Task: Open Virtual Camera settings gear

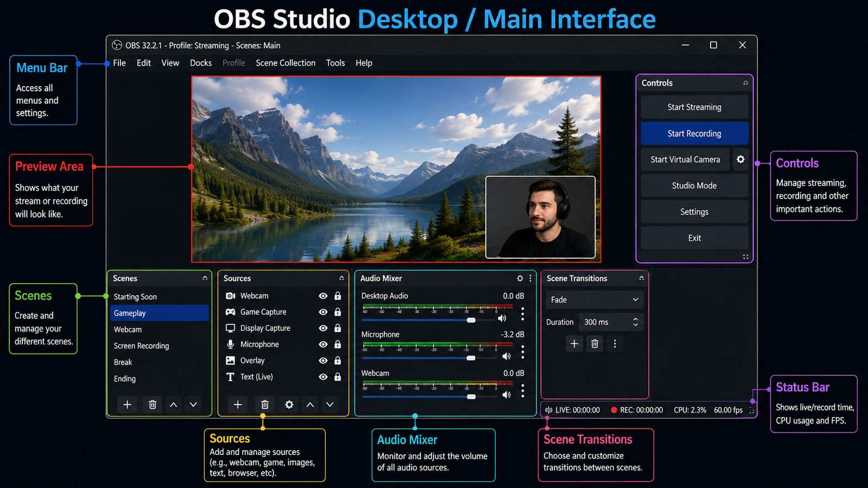Action: pyautogui.click(x=741, y=159)
